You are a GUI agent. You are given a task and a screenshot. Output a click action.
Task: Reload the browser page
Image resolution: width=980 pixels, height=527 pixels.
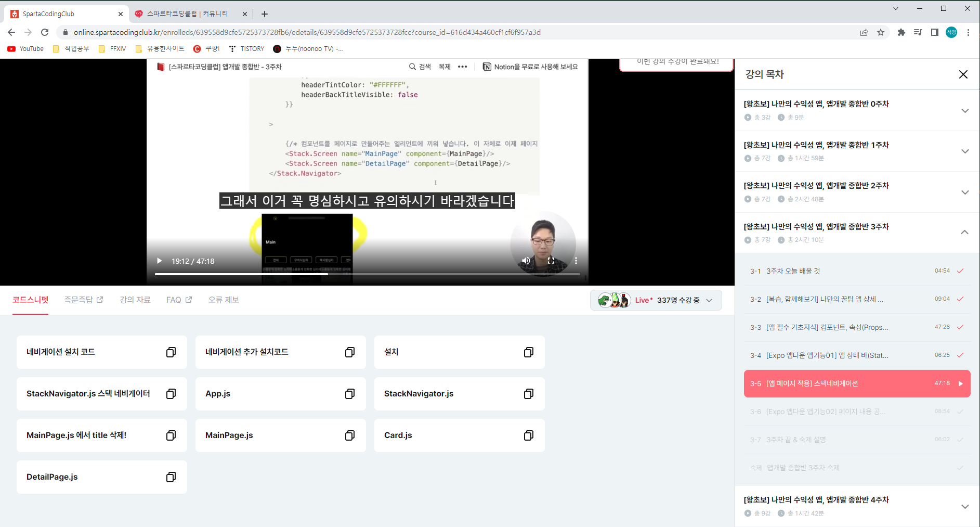pos(45,32)
